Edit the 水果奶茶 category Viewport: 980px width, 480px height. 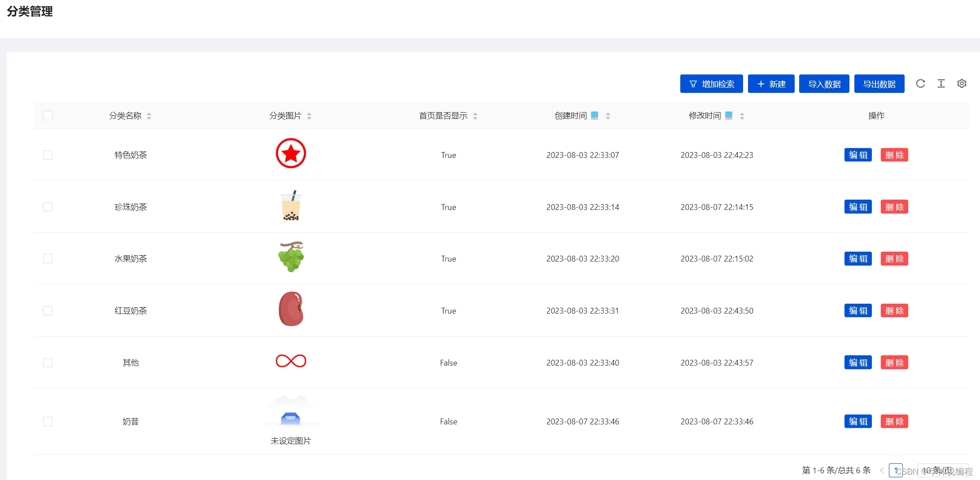tap(858, 258)
